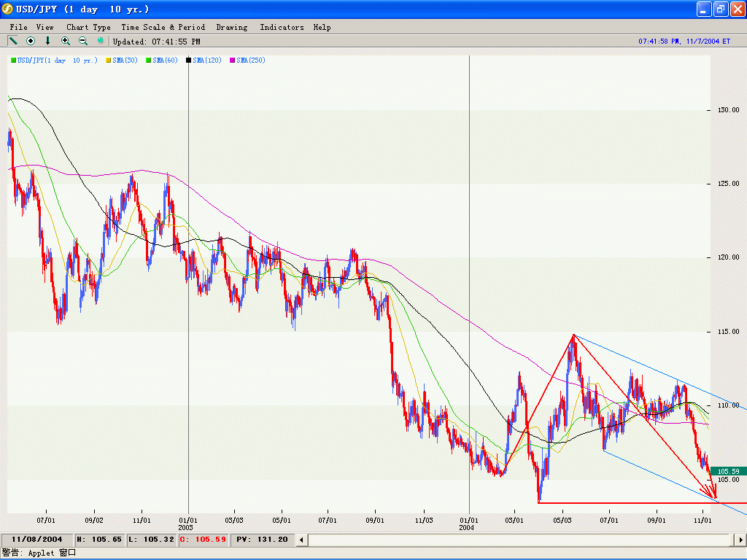Expand the Indicators menu
Image resolution: width=747 pixels, height=560 pixels.
pyautogui.click(x=282, y=27)
